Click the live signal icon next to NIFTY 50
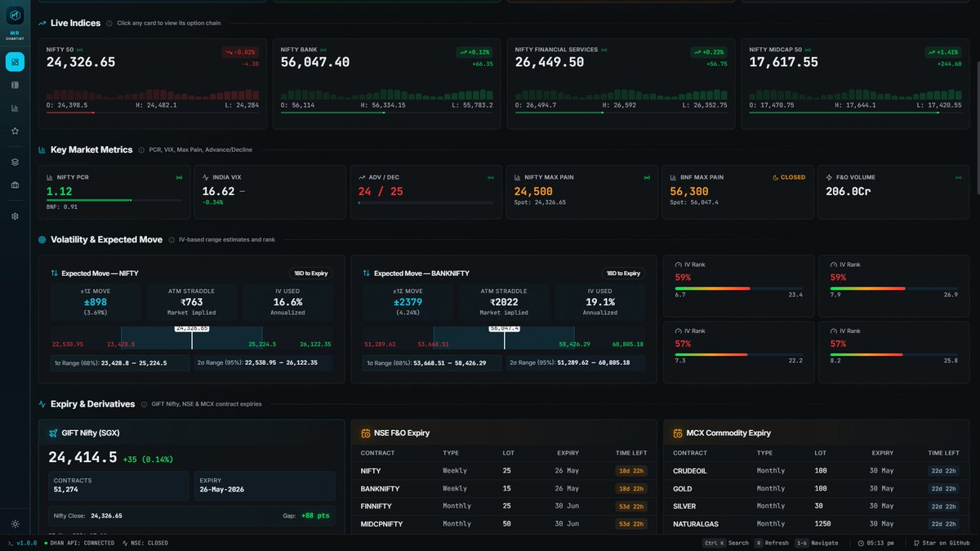The image size is (980, 551). (x=79, y=50)
